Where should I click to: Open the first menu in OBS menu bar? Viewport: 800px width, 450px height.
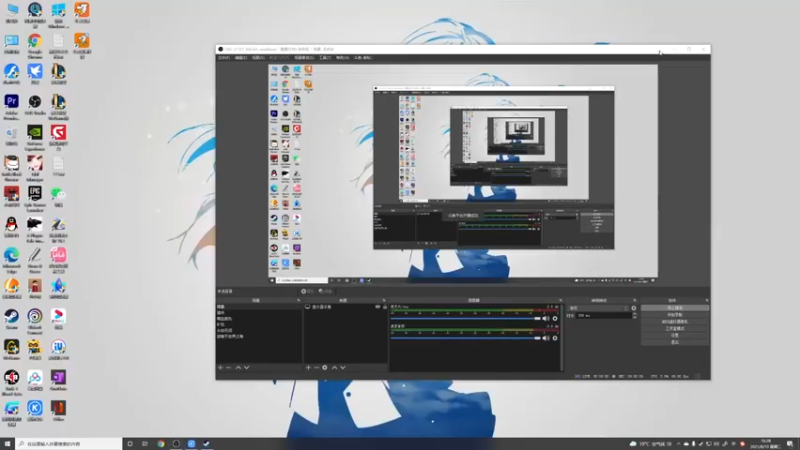coord(224,58)
